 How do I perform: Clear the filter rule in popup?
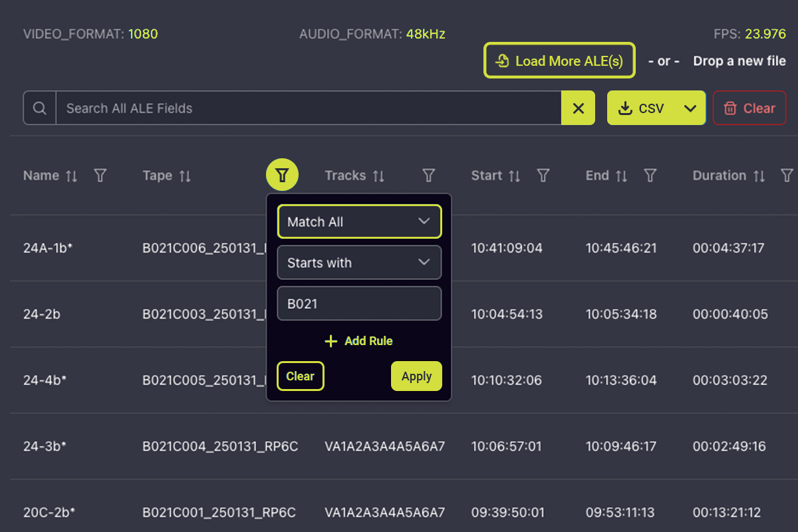(x=300, y=376)
